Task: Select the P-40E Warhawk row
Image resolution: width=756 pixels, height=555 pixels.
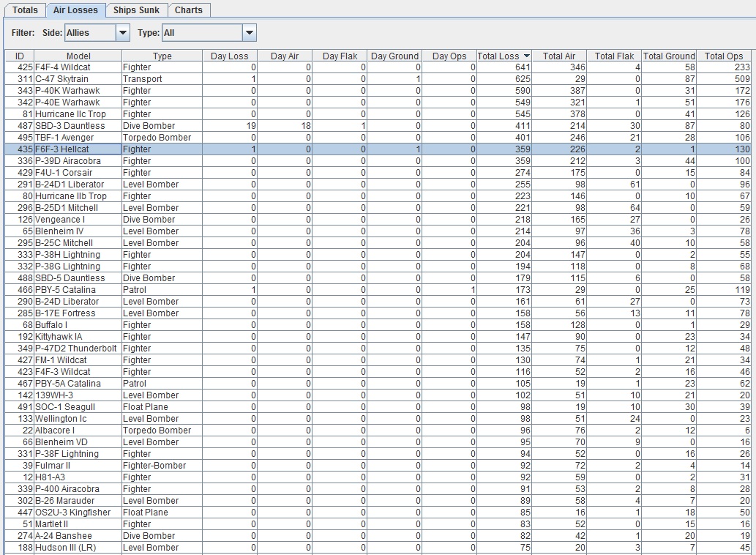Action: [378, 103]
